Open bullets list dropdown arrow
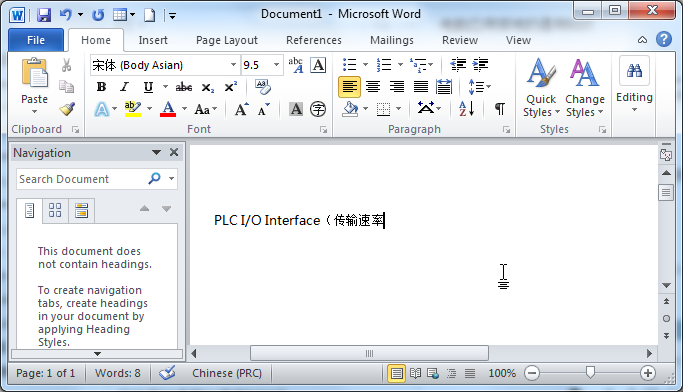 (x=365, y=65)
